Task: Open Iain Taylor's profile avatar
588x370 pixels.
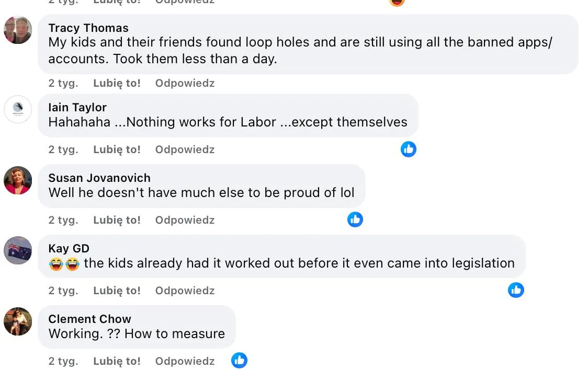Action: click(18, 109)
